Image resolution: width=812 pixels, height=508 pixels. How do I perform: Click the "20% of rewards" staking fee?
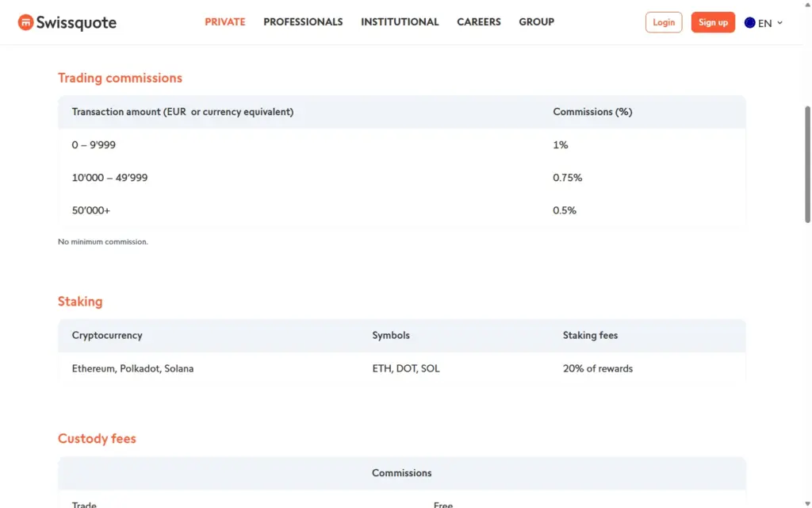[x=598, y=368]
